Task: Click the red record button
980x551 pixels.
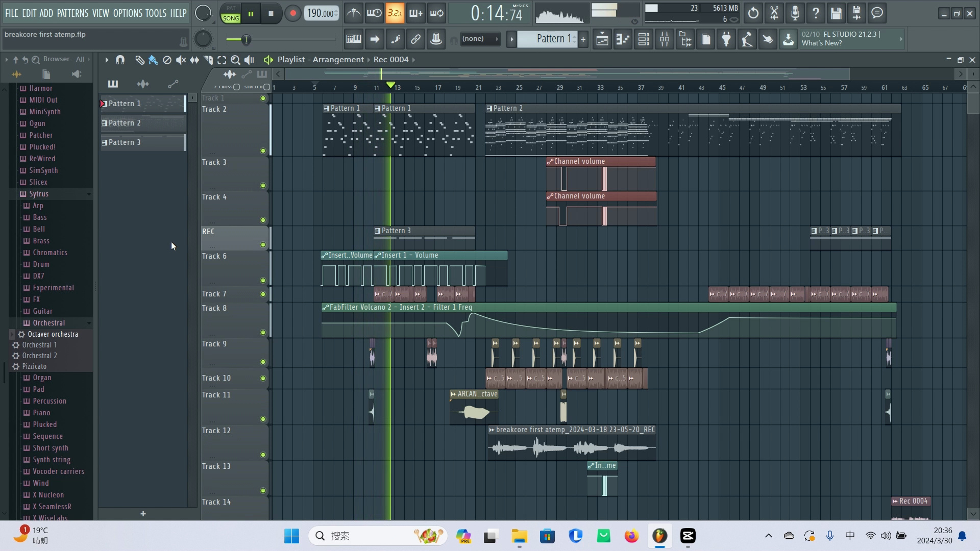Action: coord(292,14)
